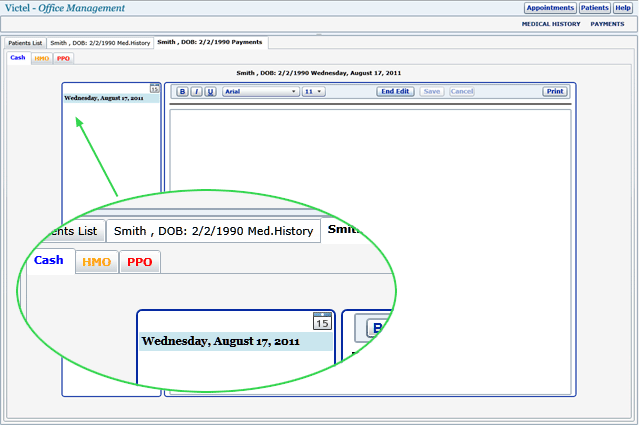Go to MEDICAL HISTORY link
Image resolution: width=639 pixels, height=425 pixels.
(551, 24)
